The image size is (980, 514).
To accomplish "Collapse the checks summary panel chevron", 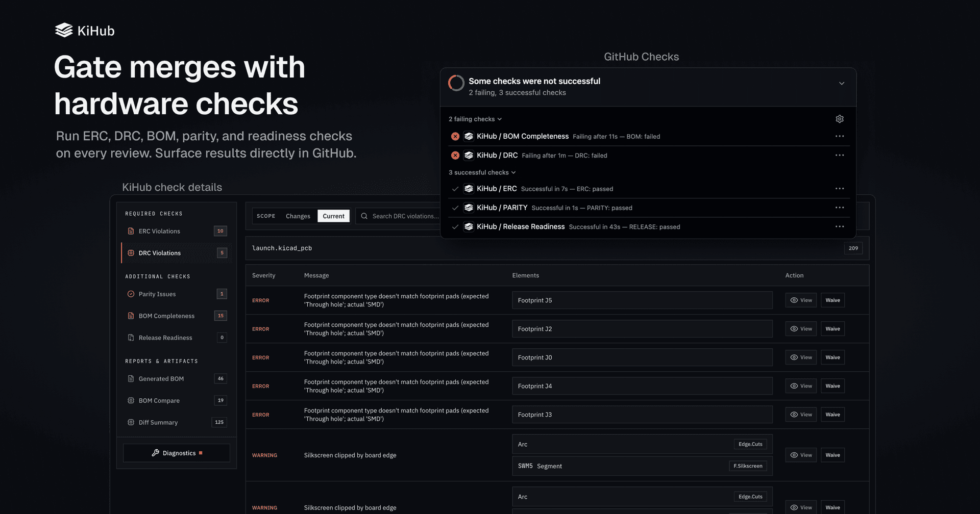I will pyautogui.click(x=842, y=84).
